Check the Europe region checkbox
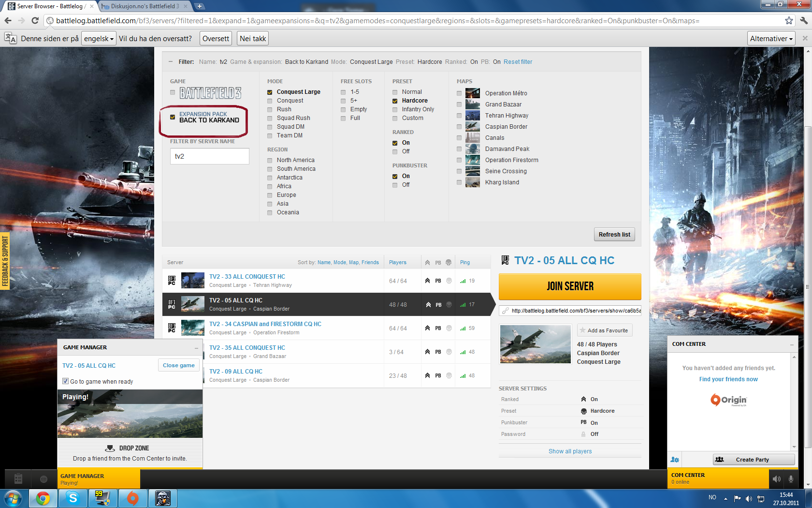 (270, 195)
